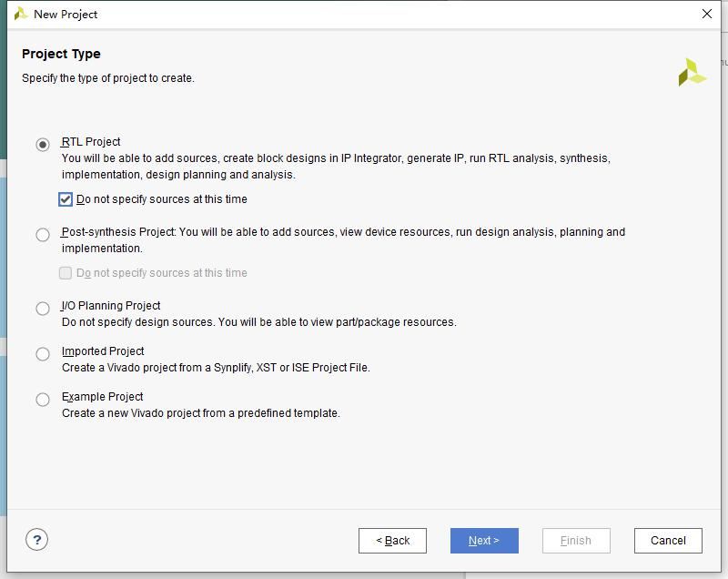Click the Vivado logo in title bar
Image resolution: width=728 pixels, height=579 pixels.
point(21,14)
